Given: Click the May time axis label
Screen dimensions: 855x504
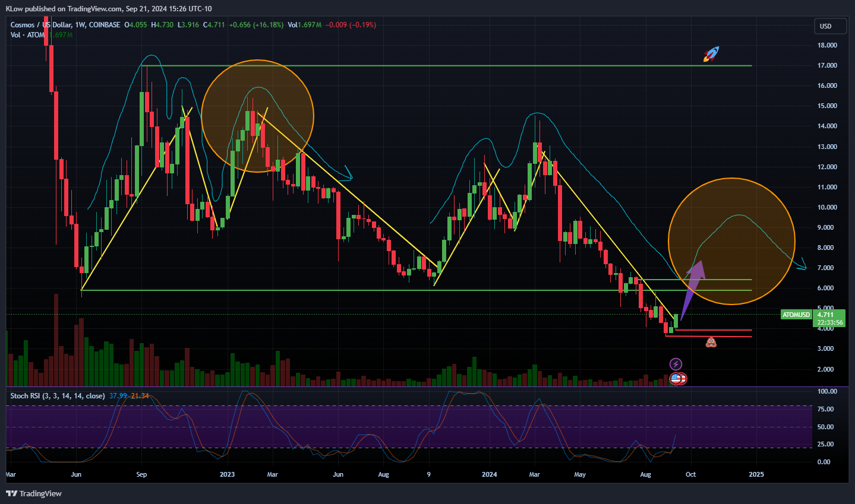Looking at the screenshot, I should pyautogui.click(x=580, y=474).
